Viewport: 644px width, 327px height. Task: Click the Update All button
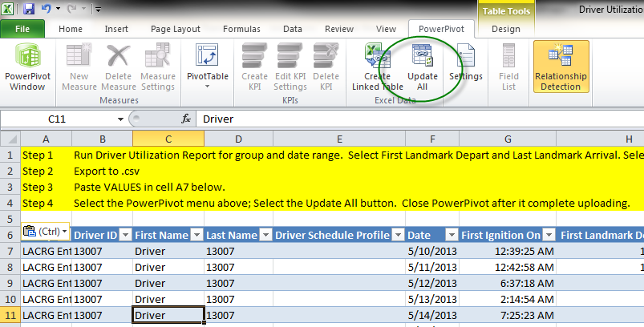(423, 69)
